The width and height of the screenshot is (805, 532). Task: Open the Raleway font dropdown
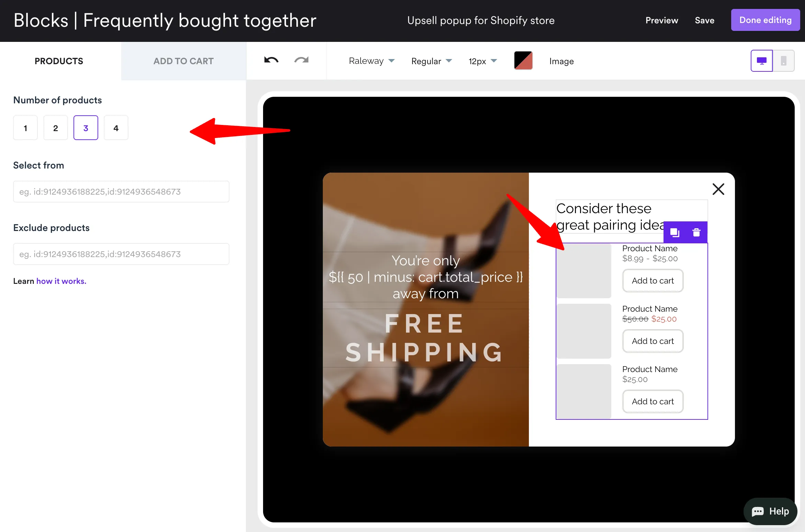[372, 61]
